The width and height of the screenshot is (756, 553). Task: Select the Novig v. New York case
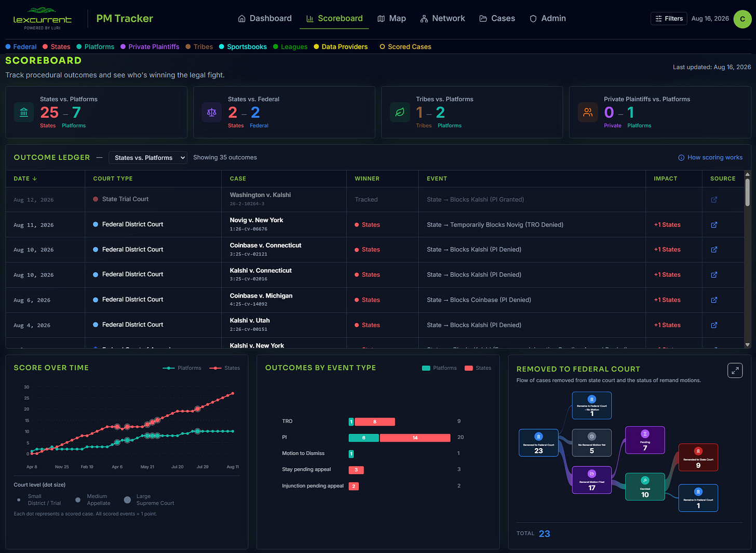(x=256, y=220)
